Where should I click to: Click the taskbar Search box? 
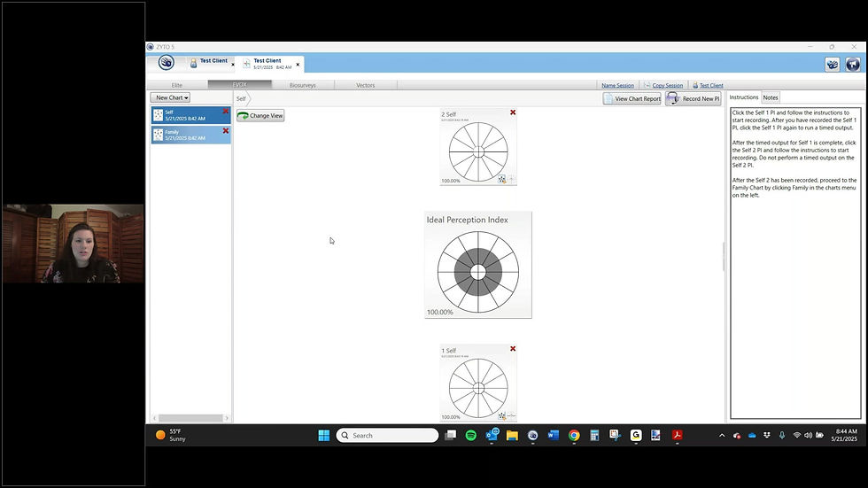tap(387, 436)
